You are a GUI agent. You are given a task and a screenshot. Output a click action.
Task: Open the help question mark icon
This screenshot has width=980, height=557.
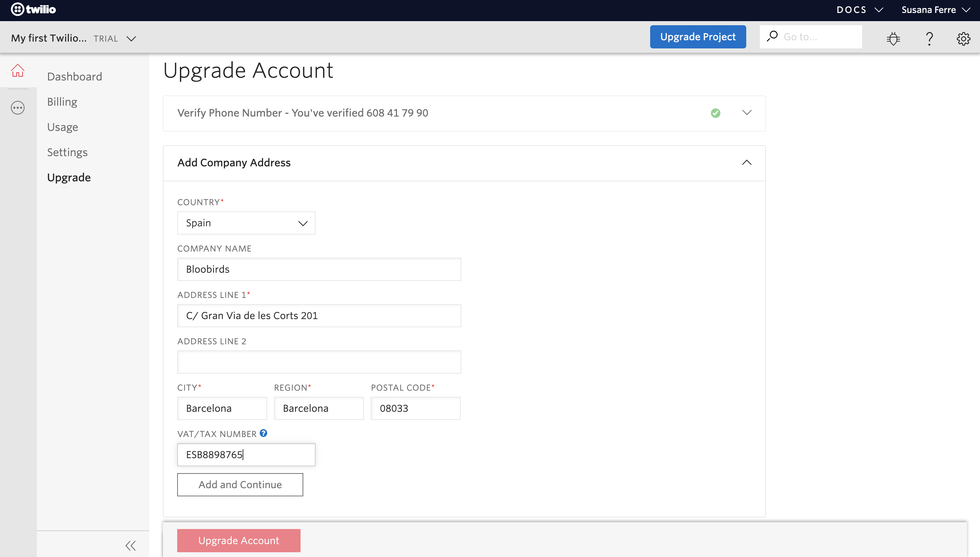click(929, 38)
